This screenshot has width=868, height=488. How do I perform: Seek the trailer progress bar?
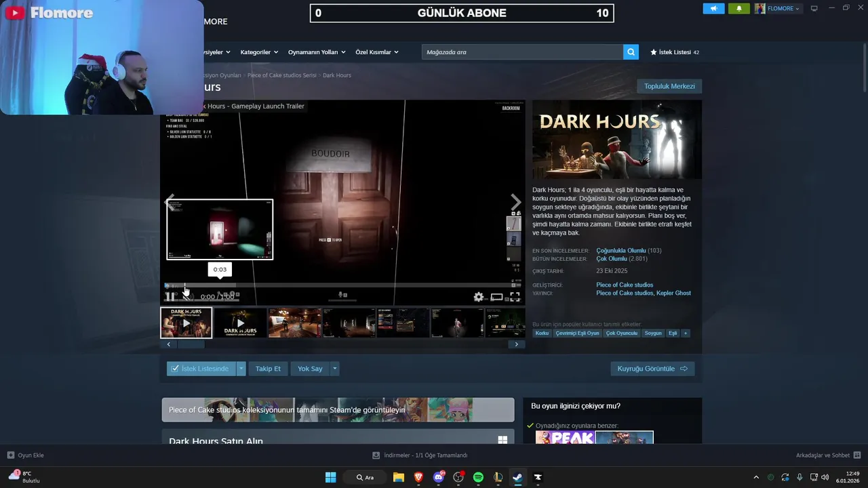click(342, 285)
